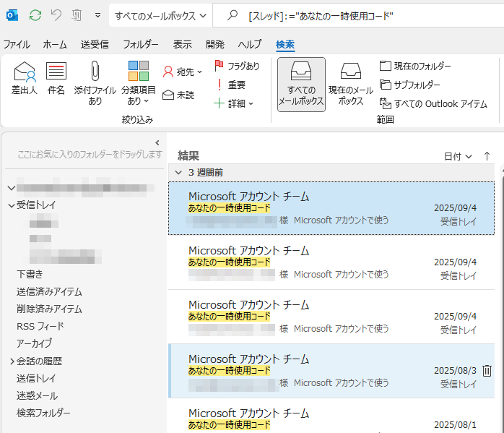504x433 pixels.
Task: Collapse the folder pane arrow
Action: 157,142
